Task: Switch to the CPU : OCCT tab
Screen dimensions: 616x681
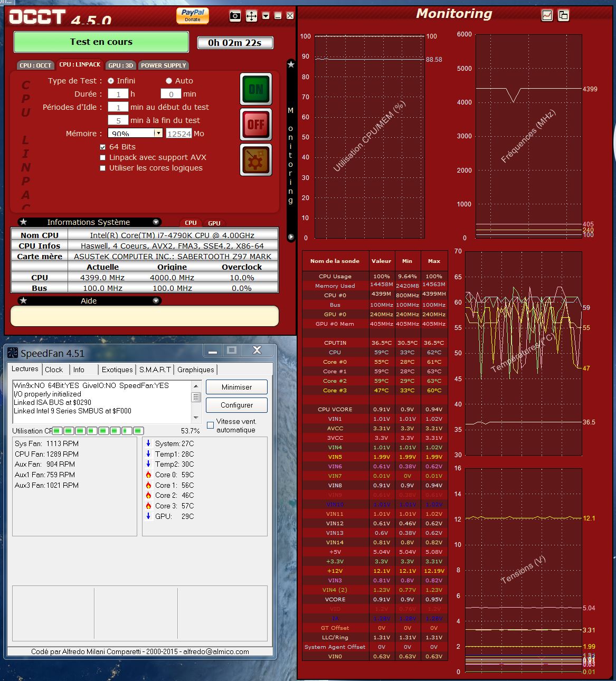Action: tap(36, 65)
